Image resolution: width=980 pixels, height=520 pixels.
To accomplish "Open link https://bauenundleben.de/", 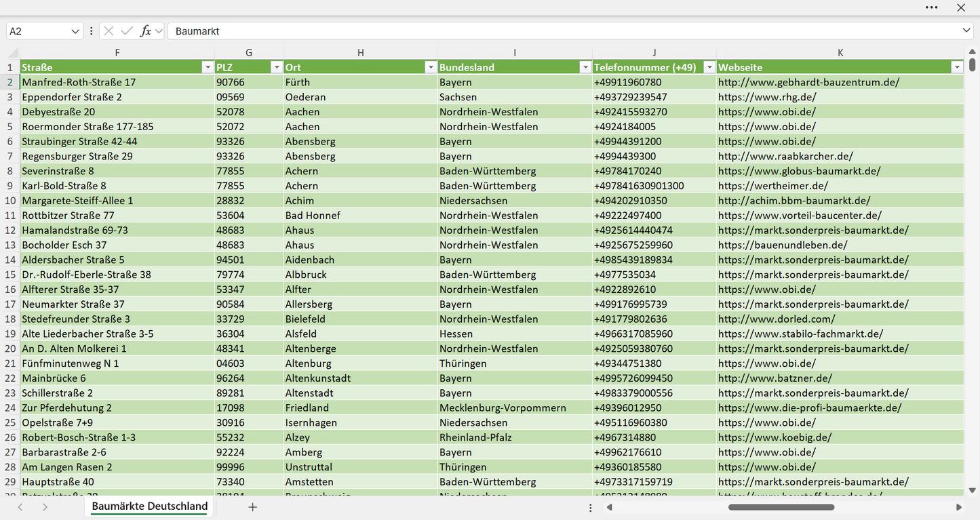I will point(783,245).
